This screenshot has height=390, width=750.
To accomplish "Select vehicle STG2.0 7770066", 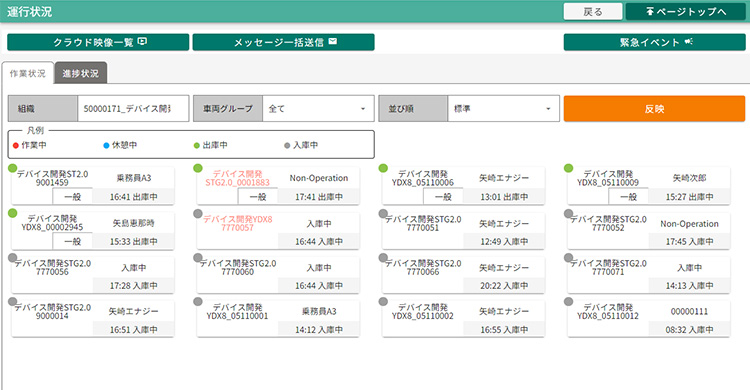I will click(x=423, y=267).
